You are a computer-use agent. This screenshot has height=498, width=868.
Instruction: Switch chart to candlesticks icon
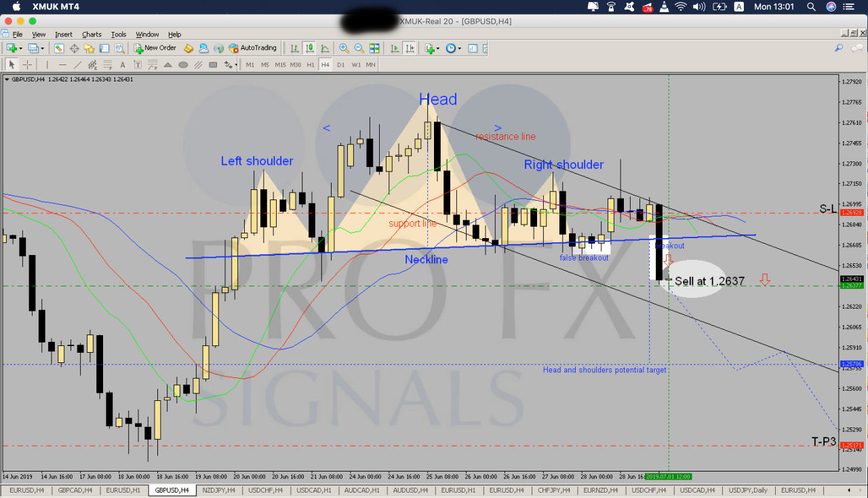(310, 48)
